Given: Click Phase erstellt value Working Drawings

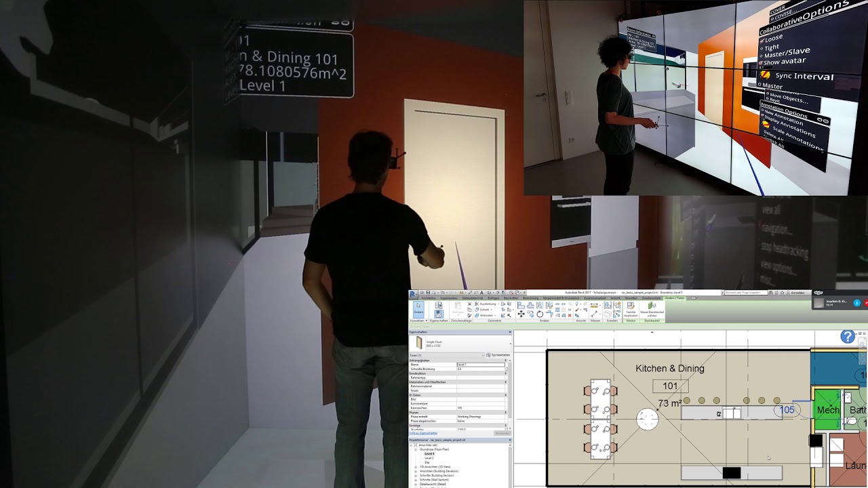Looking at the screenshot, I should [x=481, y=416].
